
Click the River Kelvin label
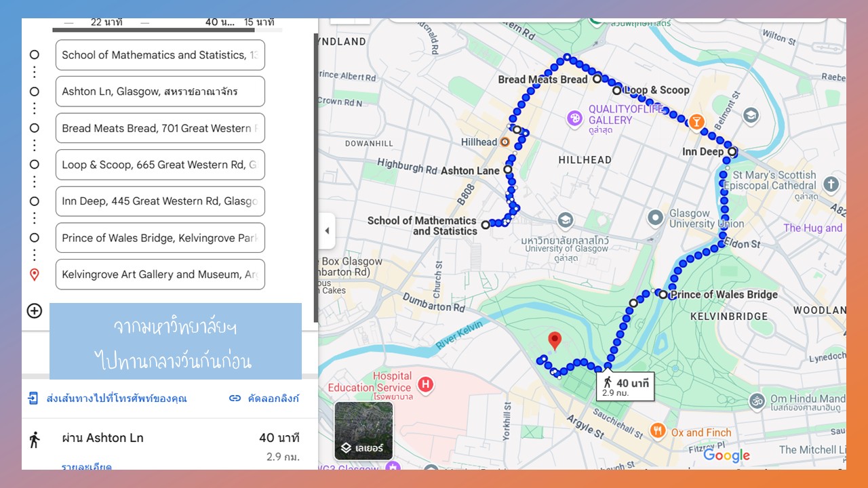tap(460, 335)
